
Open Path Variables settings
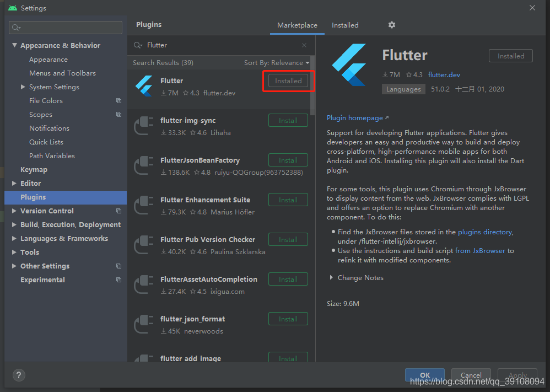point(52,156)
